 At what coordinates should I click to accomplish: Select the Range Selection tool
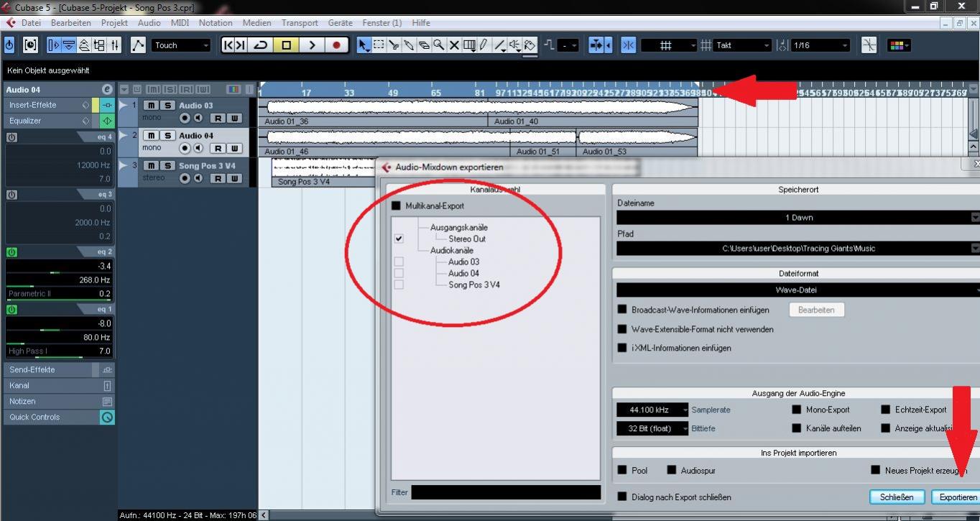[x=379, y=45]
